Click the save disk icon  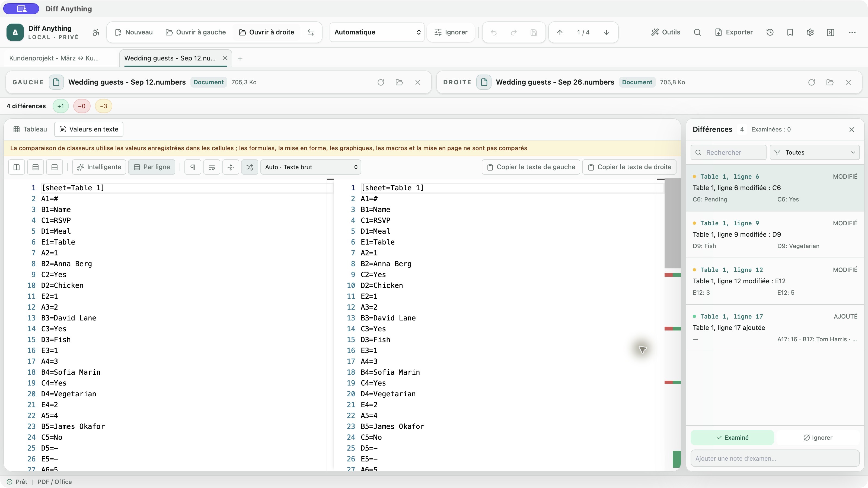pyautogui.click(x=534, y=32)
